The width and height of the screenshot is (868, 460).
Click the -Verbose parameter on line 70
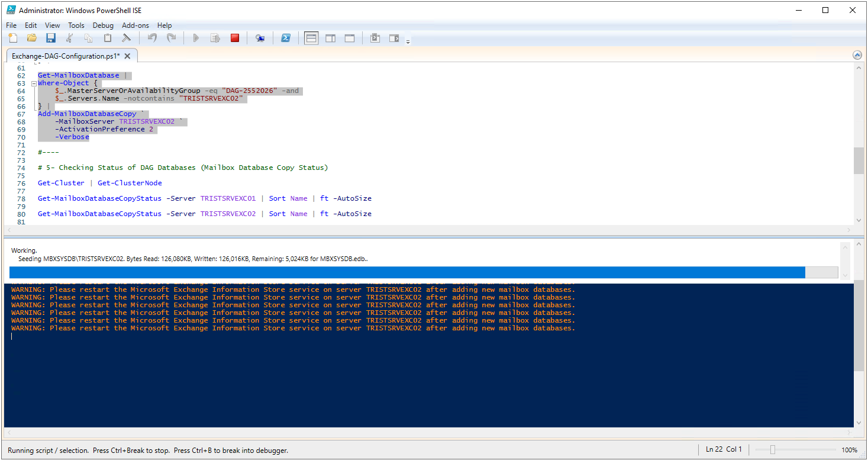(72, 137)
